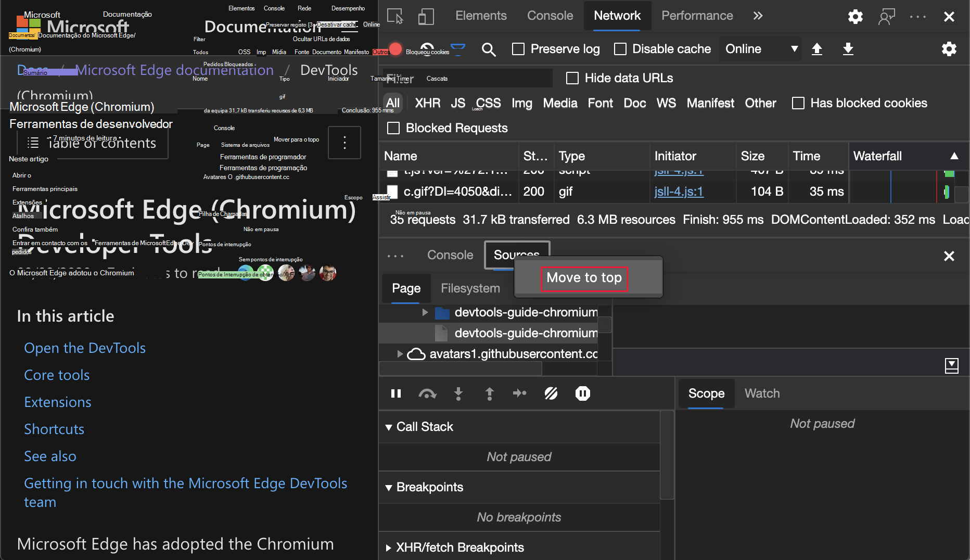Open the Extensions article link
Viewport: 970px width, 560px height.
pos(58,402)
